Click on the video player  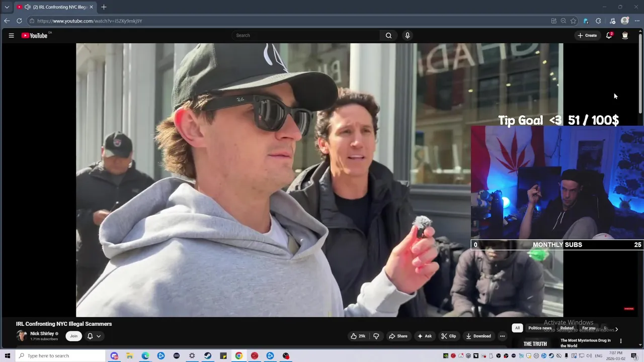[x=319, y=180]
